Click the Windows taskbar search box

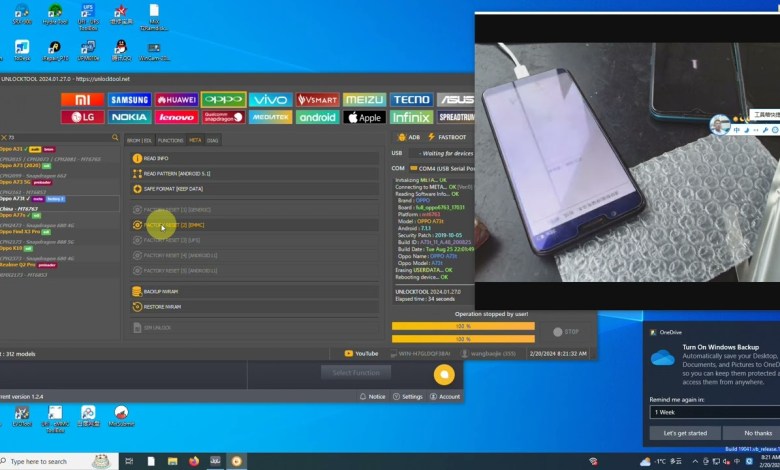tap(59, 461)
